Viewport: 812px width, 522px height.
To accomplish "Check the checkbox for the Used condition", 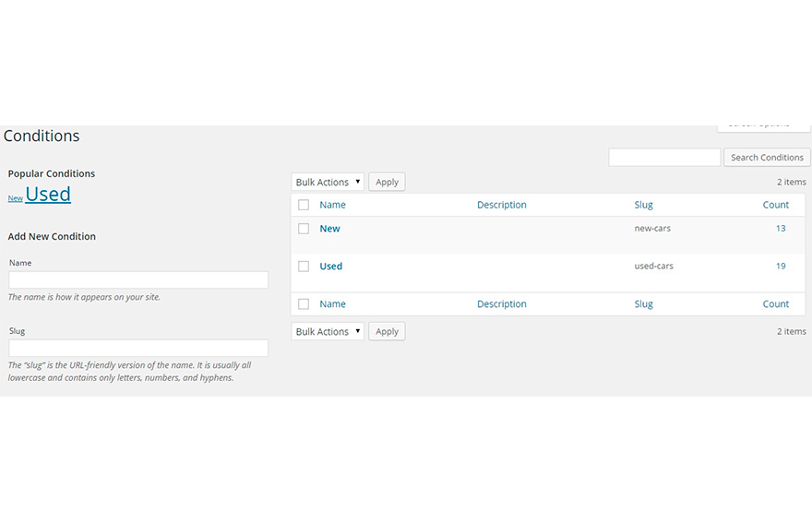I will (304, 267).
